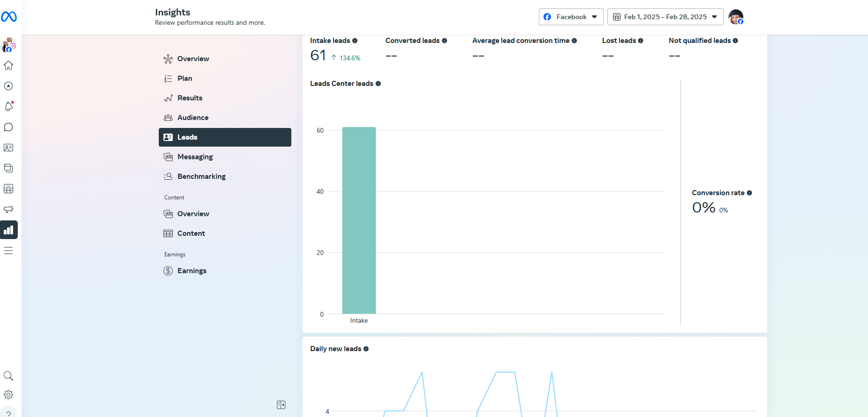Click info icon next to Intake leads
This screenshot has width=868, height=417.
355,41
